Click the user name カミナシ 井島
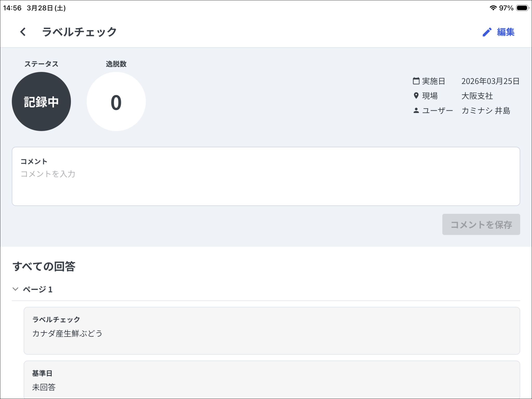Image resolution: width=532 pixels, height=399 pixels. pyautogui.click(x=486, y=111)
